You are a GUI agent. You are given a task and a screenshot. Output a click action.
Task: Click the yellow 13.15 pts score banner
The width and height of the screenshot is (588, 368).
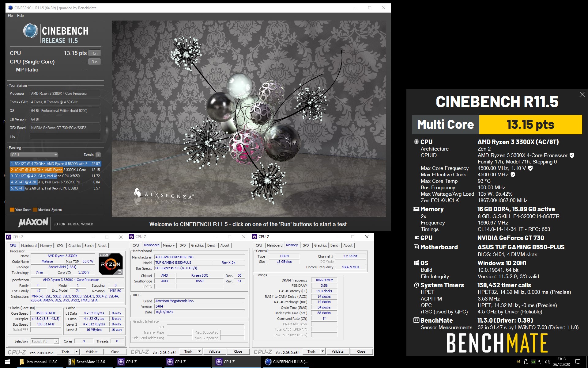coord(530,125)
